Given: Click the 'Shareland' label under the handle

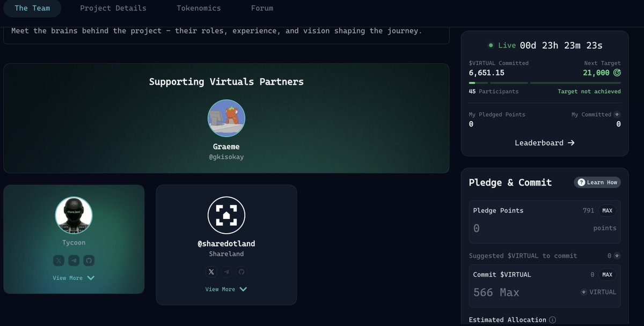Looking at the screenshot, I should [226, 254].
